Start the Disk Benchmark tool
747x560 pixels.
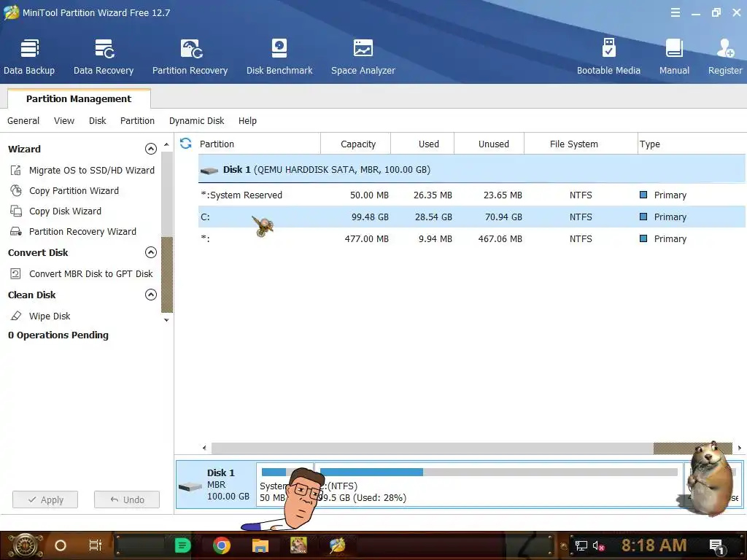point(279,57)
